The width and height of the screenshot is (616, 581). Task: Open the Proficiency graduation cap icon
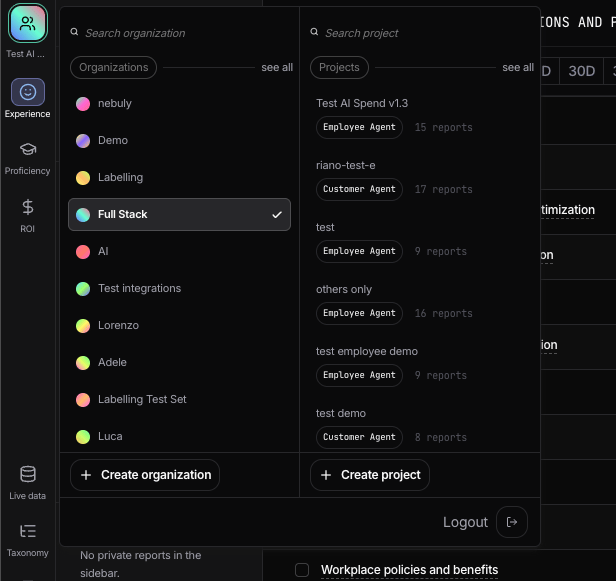click(x=28, y=149)
